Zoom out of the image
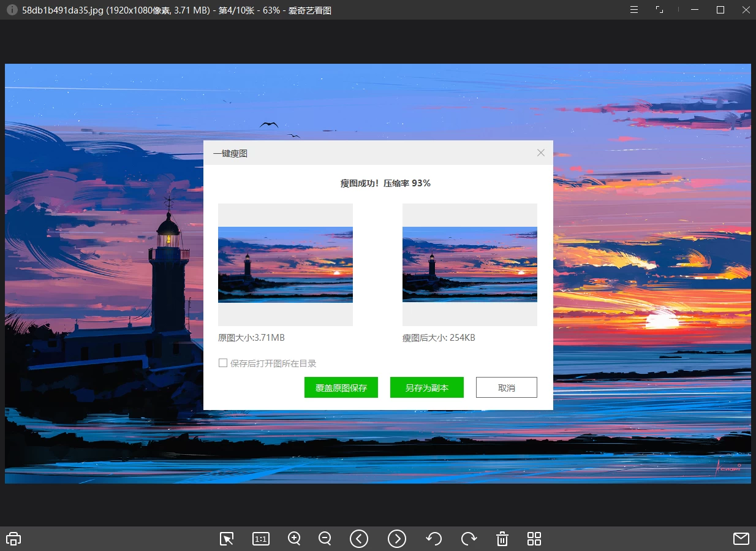 (x=325, y=538)
